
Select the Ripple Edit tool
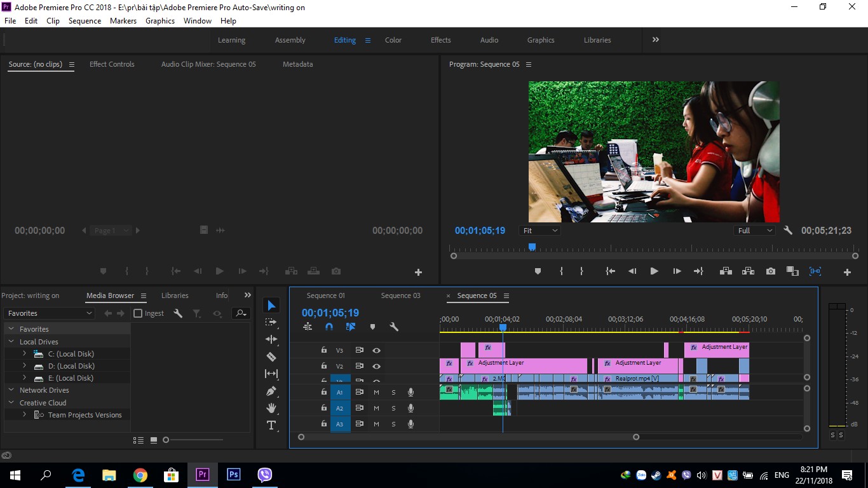[x=271, y=339]
